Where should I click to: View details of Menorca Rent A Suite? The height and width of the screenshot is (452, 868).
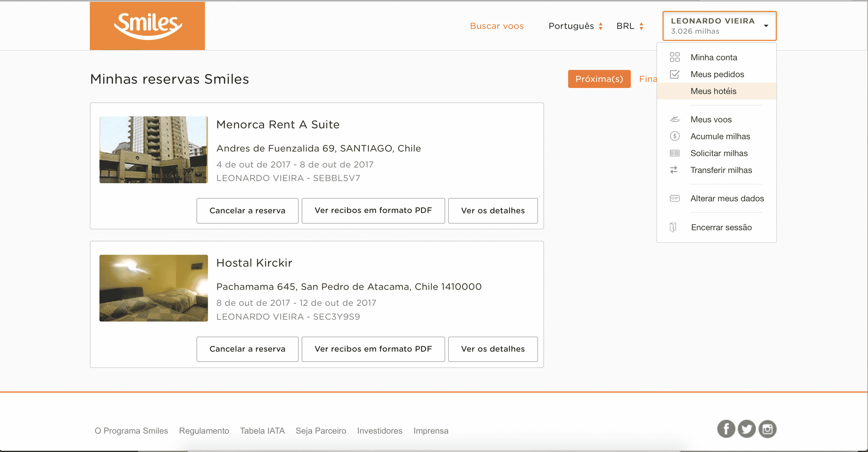[493, 211]
